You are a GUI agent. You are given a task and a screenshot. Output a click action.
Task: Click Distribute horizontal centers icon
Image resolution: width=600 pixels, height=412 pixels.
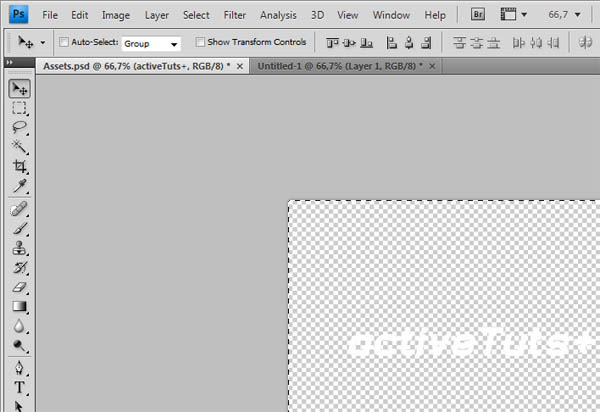point(536,42)
